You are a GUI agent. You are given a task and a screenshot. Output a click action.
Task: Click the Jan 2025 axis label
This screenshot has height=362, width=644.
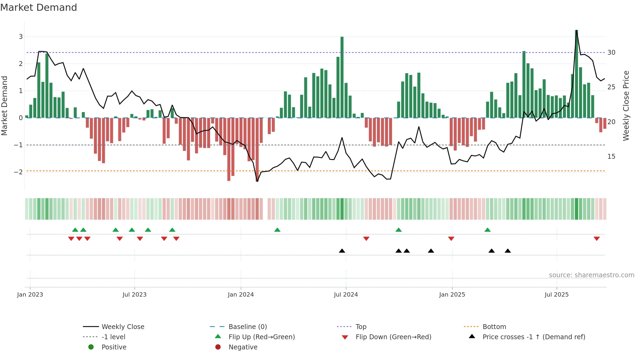coord(452,294)
